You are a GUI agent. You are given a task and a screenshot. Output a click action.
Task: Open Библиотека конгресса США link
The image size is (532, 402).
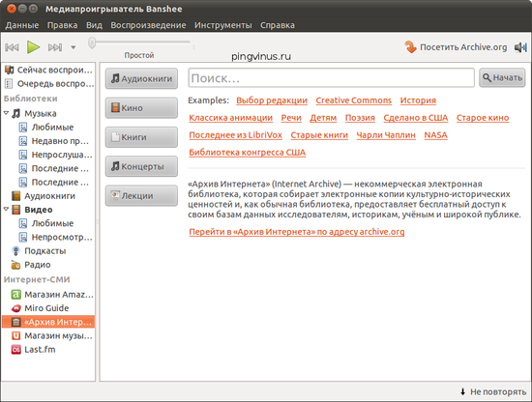(247, 152)
